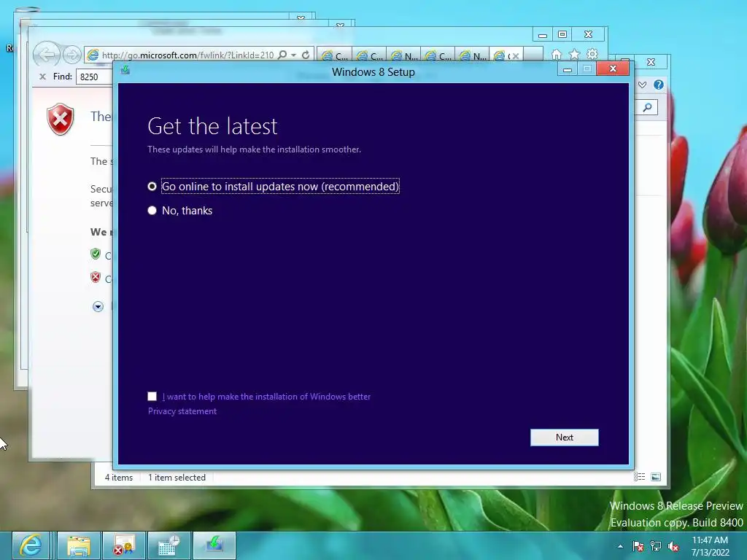Image resolution: width=747 pixels, height=560 pixels.
Task: Click the Next button in Windows 8 Setup
Action: tap(564, 437)
